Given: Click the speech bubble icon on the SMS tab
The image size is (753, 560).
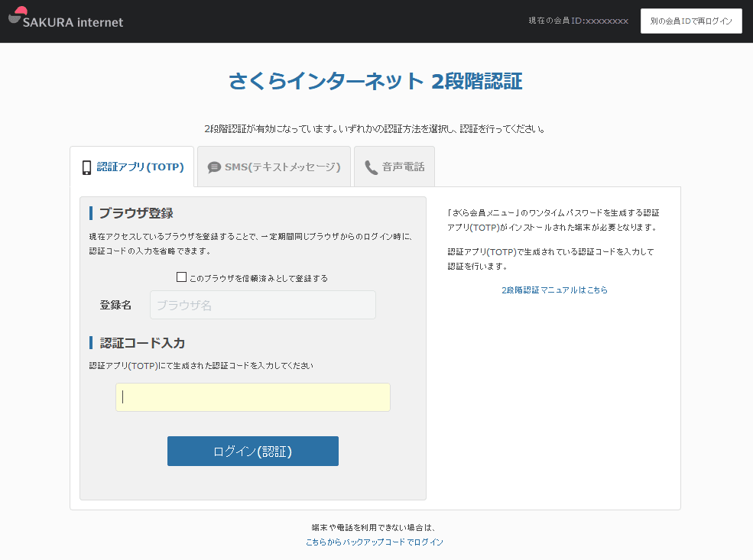Looking at the screenshot, I should coord(214,167).
